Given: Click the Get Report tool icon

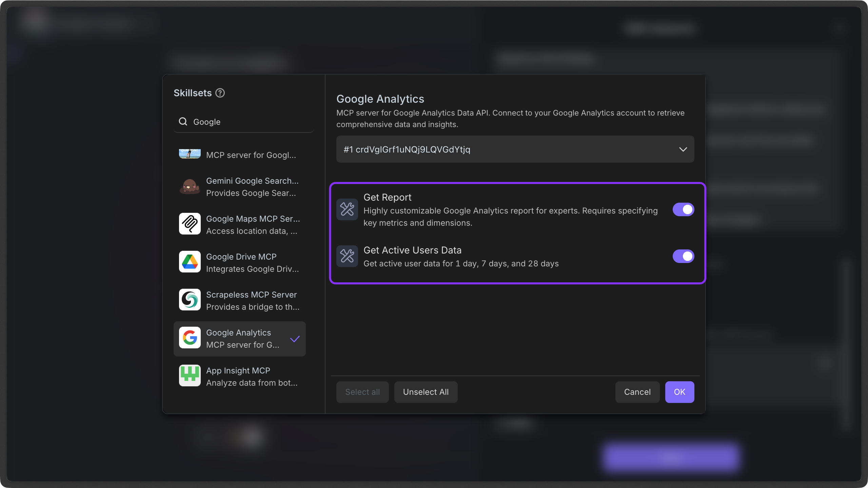Looking at the screenshot, I should (347, 209).
